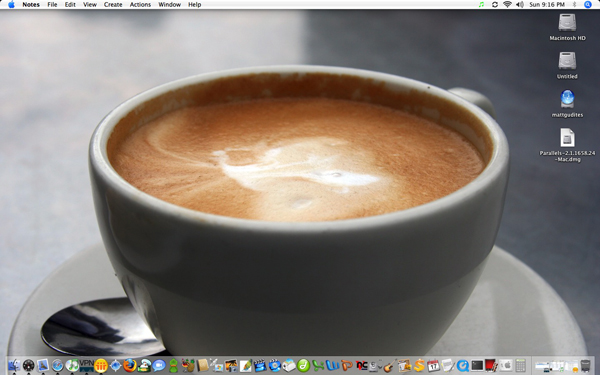Open the pen-and-paper Dock icon

tap(246, 365)
